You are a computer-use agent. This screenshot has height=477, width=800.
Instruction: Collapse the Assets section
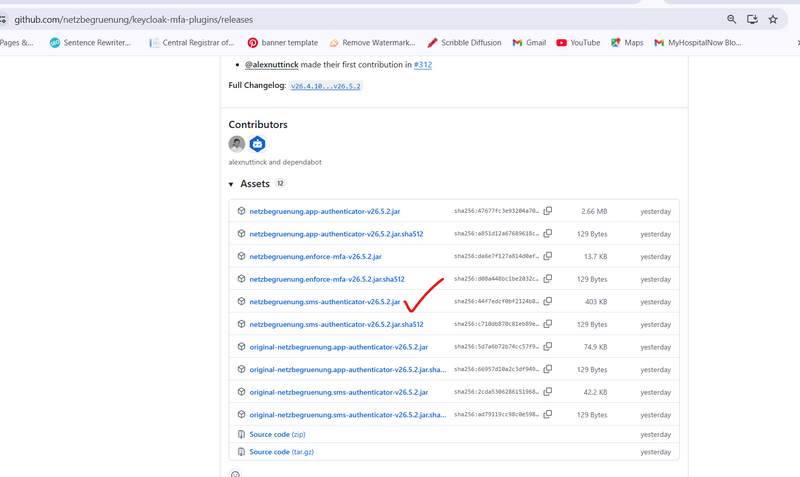(232, 184)
